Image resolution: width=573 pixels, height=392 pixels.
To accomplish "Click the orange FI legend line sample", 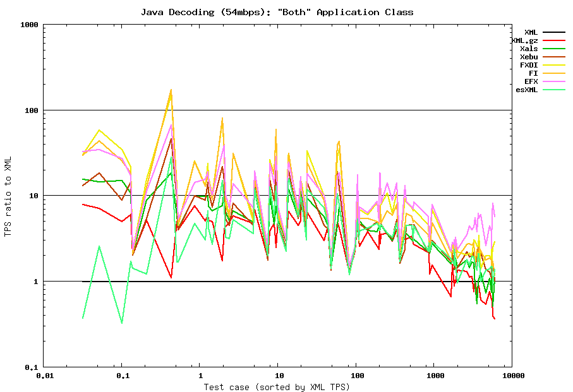I will click(554, 73).
